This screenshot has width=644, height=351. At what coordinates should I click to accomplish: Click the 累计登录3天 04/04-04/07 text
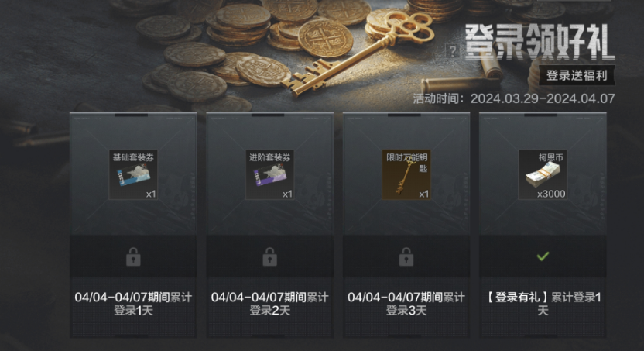(406, 304)
